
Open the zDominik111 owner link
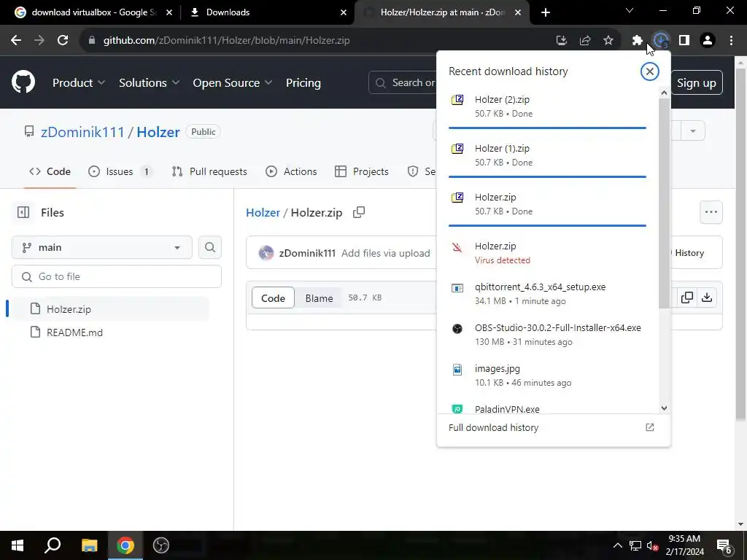pyautogui.click(x=82, y=132)
